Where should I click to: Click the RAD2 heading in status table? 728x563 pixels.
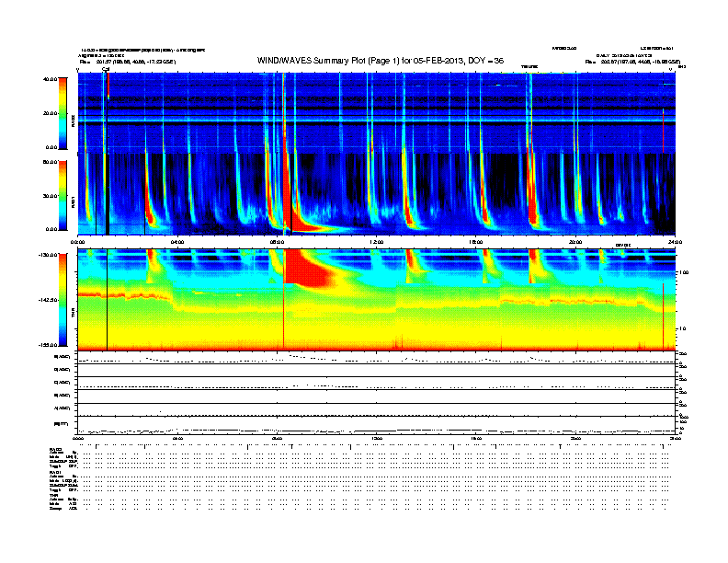pyautogui.click(x=55, y=450)
